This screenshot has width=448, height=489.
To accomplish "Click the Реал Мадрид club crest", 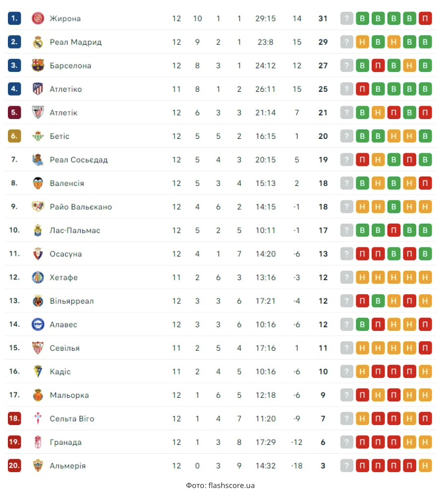I will click(x=38, y=42).
